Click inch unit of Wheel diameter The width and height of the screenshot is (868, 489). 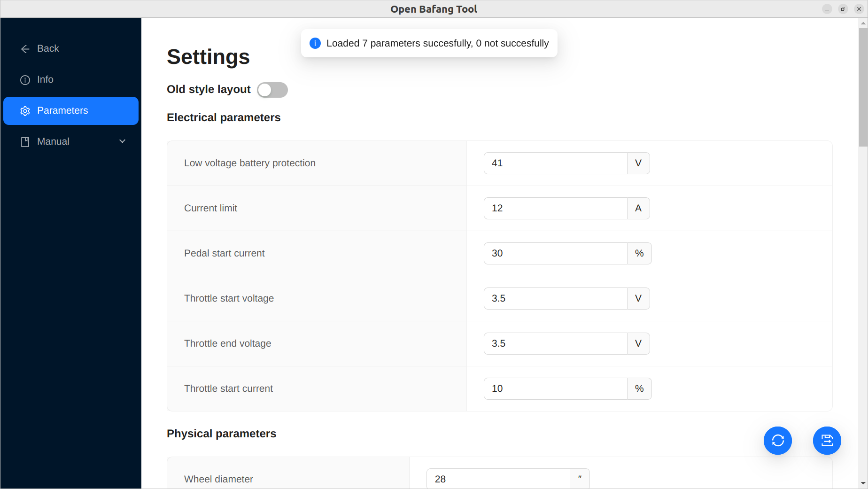(x=580, y=479)
